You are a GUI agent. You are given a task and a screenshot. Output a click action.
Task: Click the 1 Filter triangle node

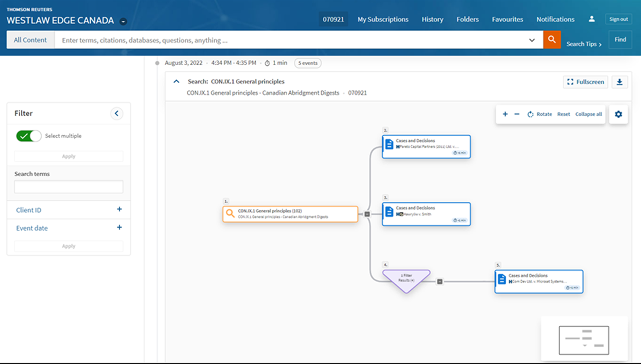(x=406, y=279)
